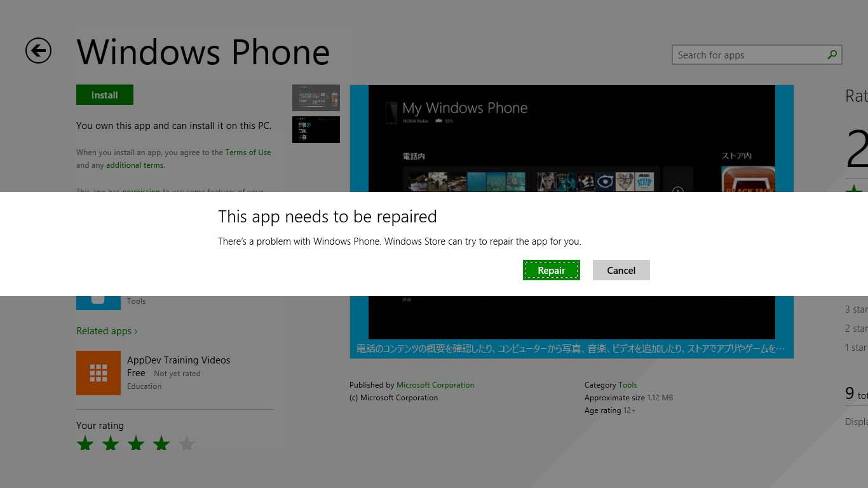Click the main My Windows Phone screenshot
This screenshot has width=868, height=488.
(x=572, y=138)
